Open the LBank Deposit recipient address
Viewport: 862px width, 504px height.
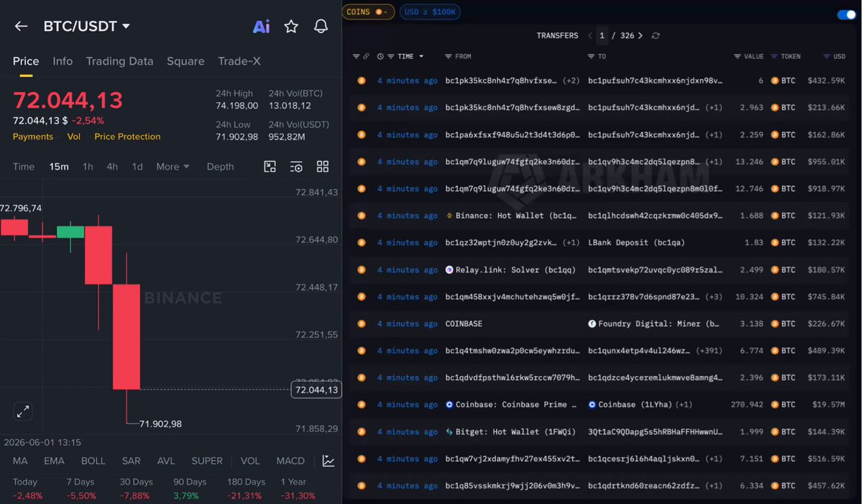pyautogui.click(x=636, y=242)
